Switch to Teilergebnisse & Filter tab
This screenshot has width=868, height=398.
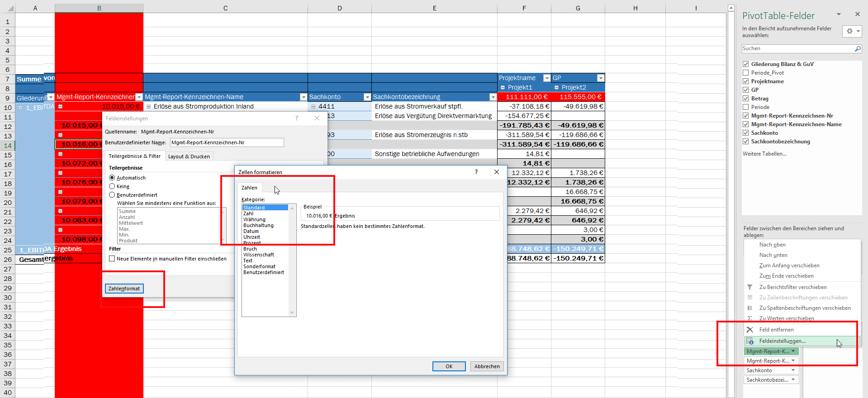coord(134,156)
